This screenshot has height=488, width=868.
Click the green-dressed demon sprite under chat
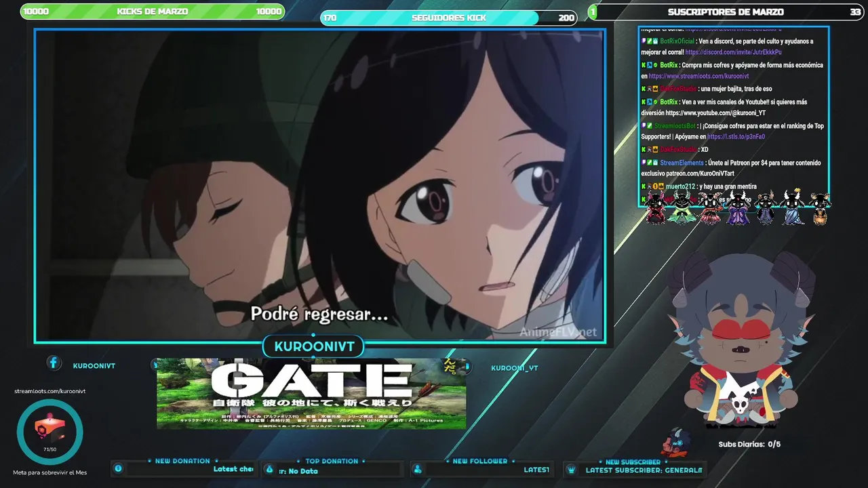point(681,207)
